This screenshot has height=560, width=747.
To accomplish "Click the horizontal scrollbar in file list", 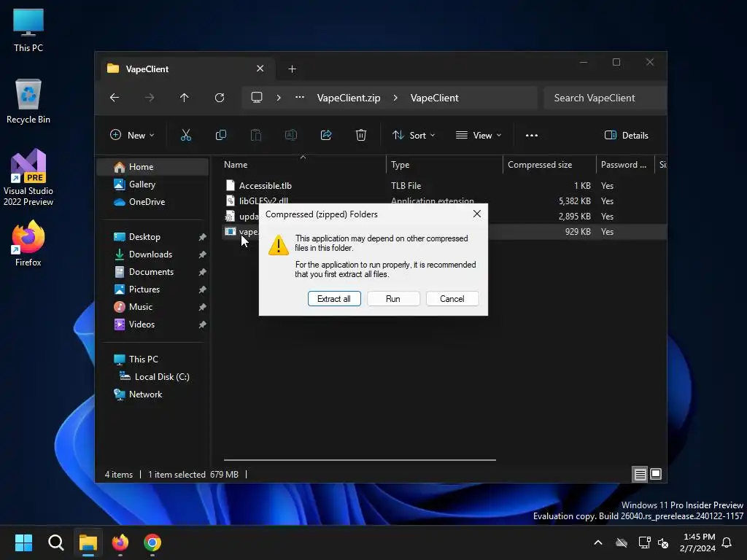I will 360,460.
